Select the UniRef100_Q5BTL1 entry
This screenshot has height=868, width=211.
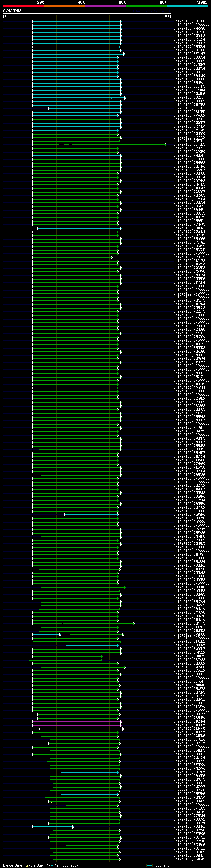pyautogui.click(x=190, y=141)
